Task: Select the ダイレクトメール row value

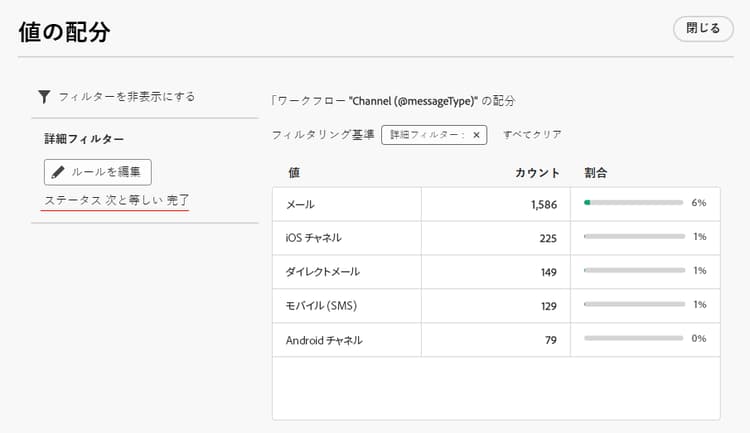Action: click(x=322, y=272)
